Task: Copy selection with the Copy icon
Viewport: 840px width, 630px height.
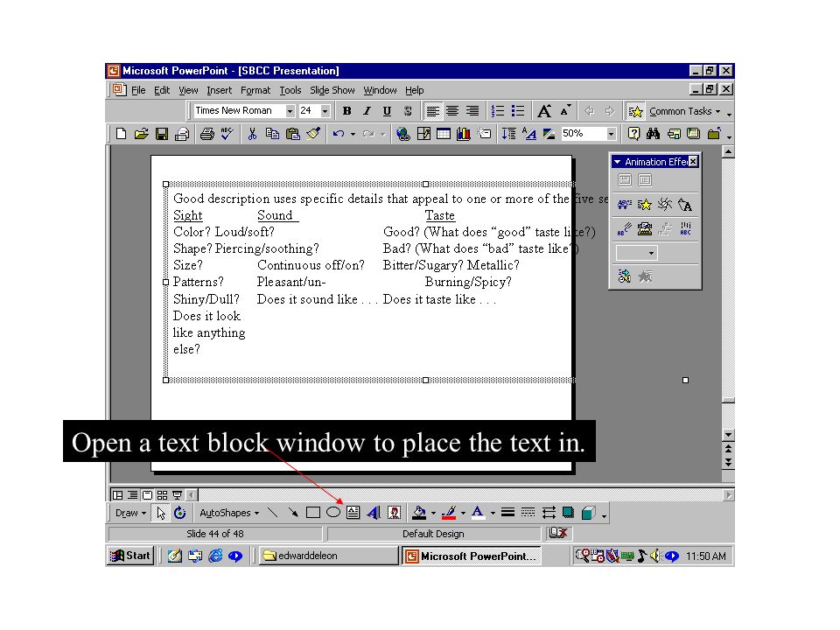Action: pos(272,133)
